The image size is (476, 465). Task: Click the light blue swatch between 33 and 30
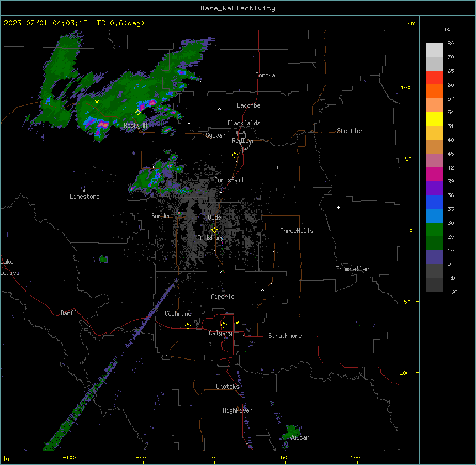coord(434,215)
